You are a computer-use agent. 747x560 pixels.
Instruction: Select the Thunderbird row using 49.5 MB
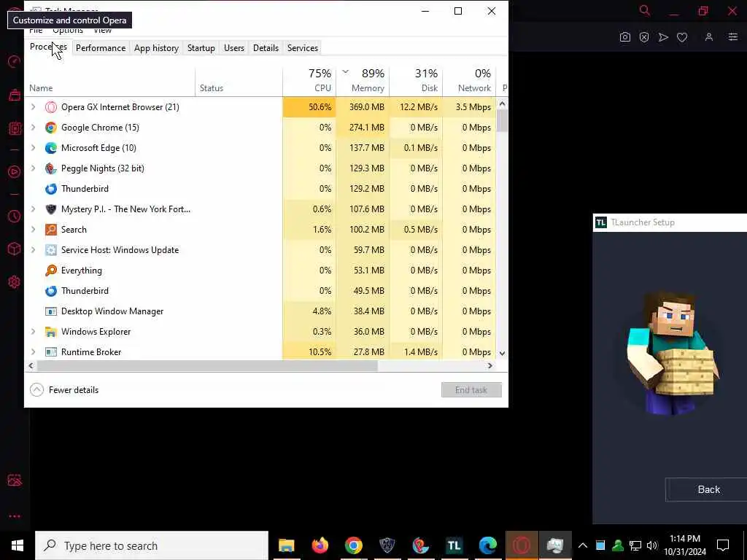260,290
